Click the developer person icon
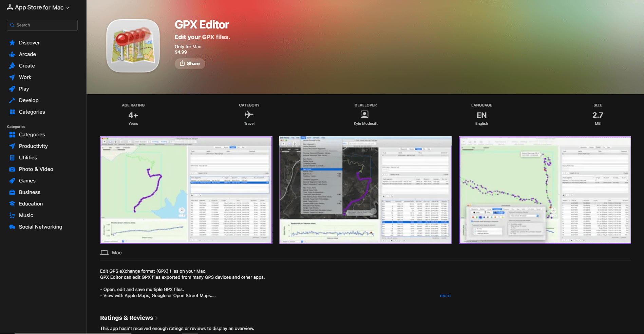The height and width of the screenshot is (334, 644). [365, 115]
